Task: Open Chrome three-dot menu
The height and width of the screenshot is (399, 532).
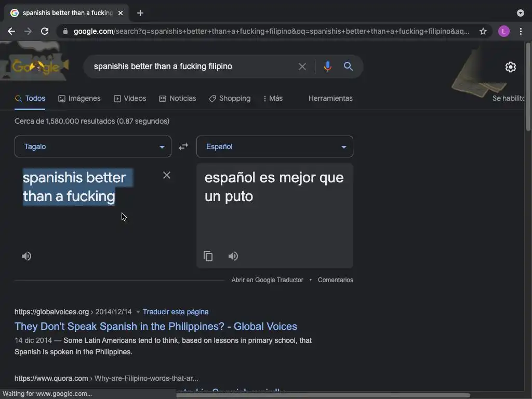Action: click(521, 31)
